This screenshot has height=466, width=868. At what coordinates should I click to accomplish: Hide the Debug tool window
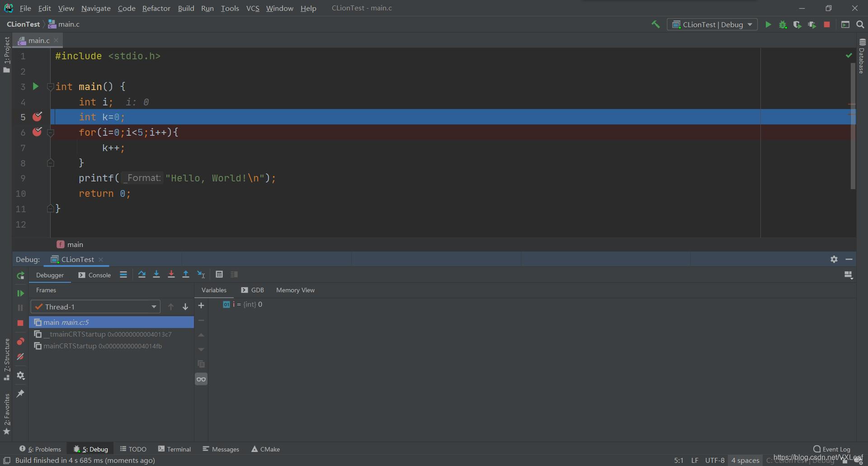pos(849,259)
